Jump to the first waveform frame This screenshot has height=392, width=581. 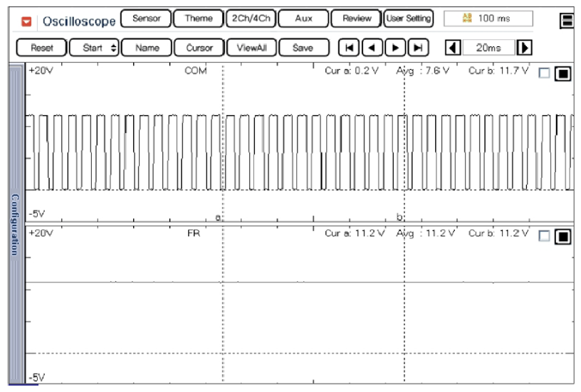tap(348, 48)
